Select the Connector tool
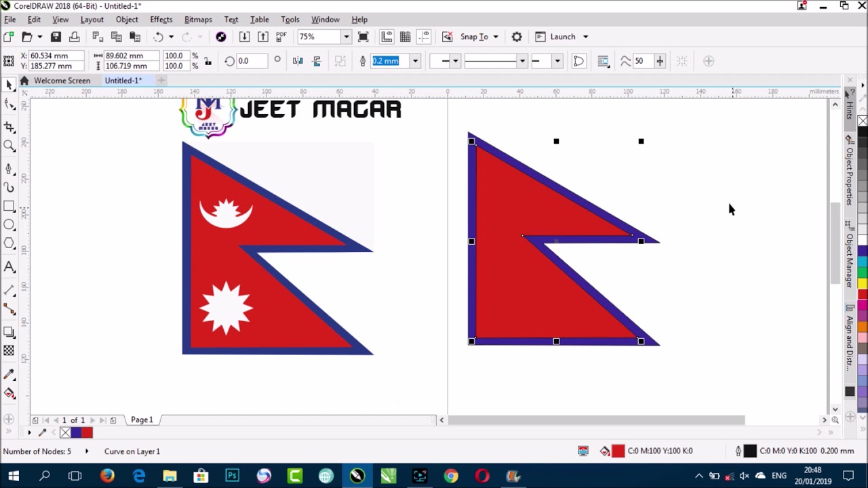 (9, 309)
